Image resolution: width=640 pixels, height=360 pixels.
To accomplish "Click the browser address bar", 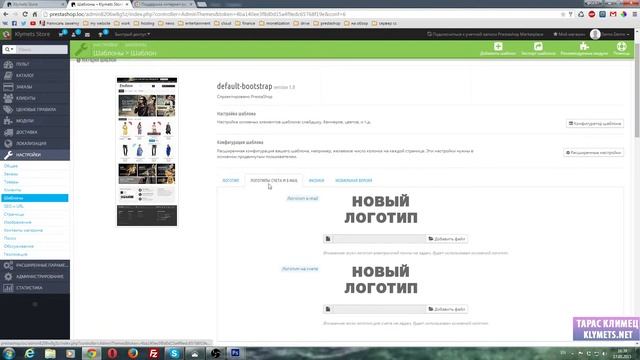I will pyautogui.click(x=302, y=14).
